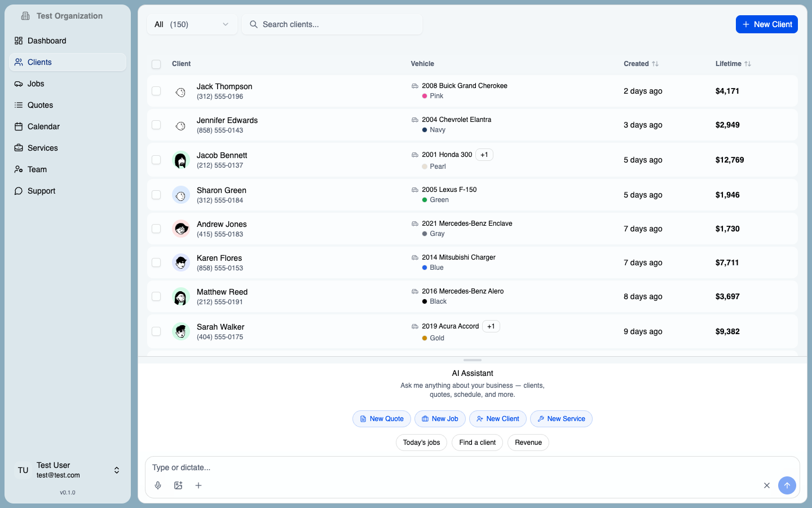Open the Services page
Viewport: 812px width, 508px height.
click(68, 148)
